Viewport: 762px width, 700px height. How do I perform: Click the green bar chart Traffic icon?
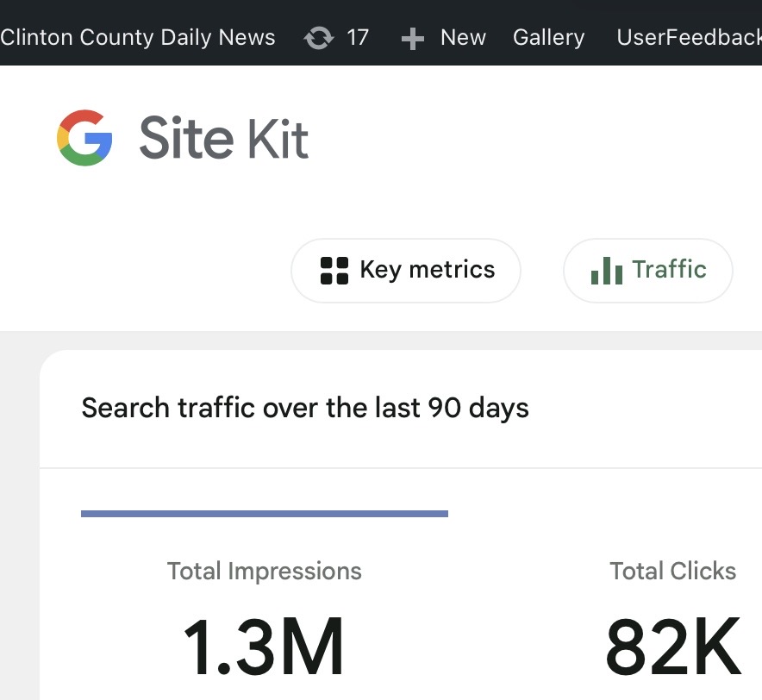pyautogui.click(x=607, y=271)
